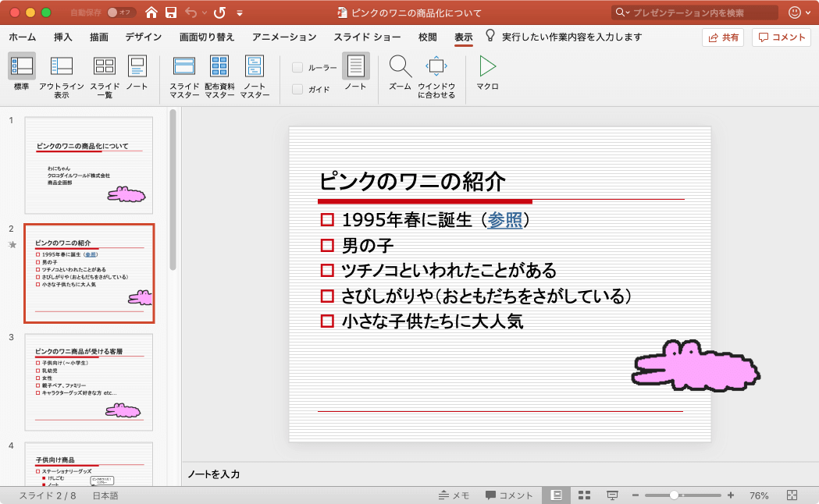Open Handout Master (配布資料マスター)
819x504 pixels.
219,76
